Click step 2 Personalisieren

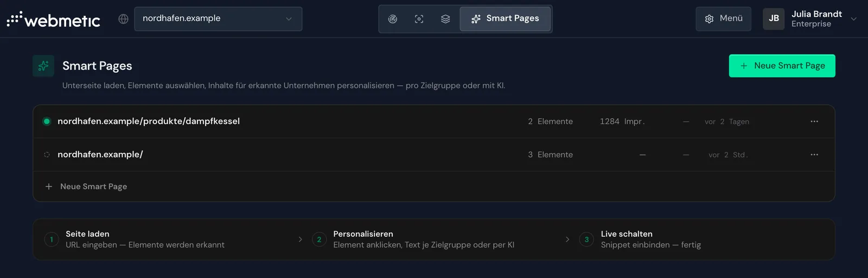(413, 239)
